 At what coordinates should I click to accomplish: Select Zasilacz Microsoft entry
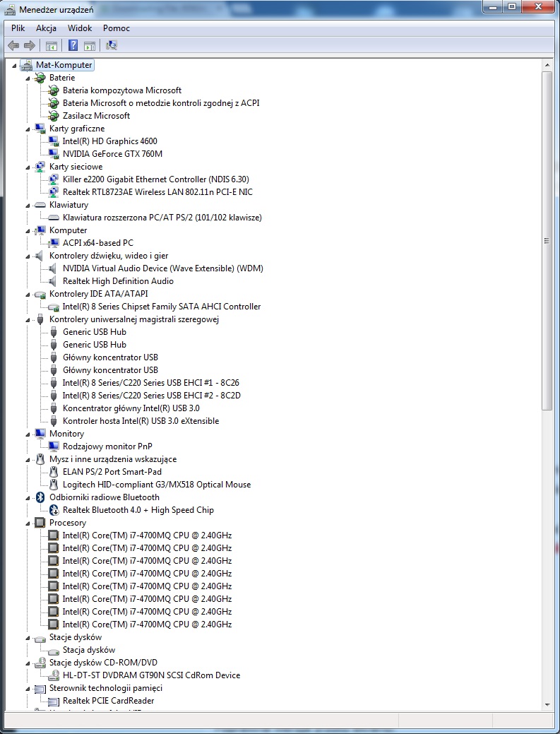[x=96, y=116]
